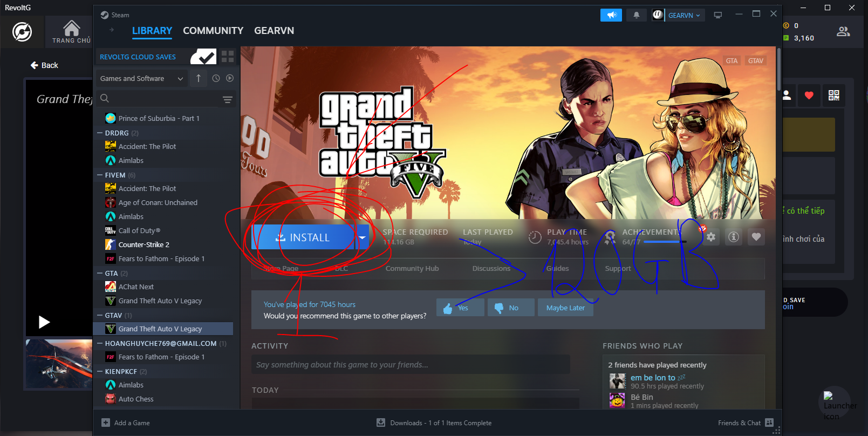The width and height of the screenshot is (868, 436).
Task: Open TRANG CHỦ home icon in RevoltG
Action: click(71, 31)
